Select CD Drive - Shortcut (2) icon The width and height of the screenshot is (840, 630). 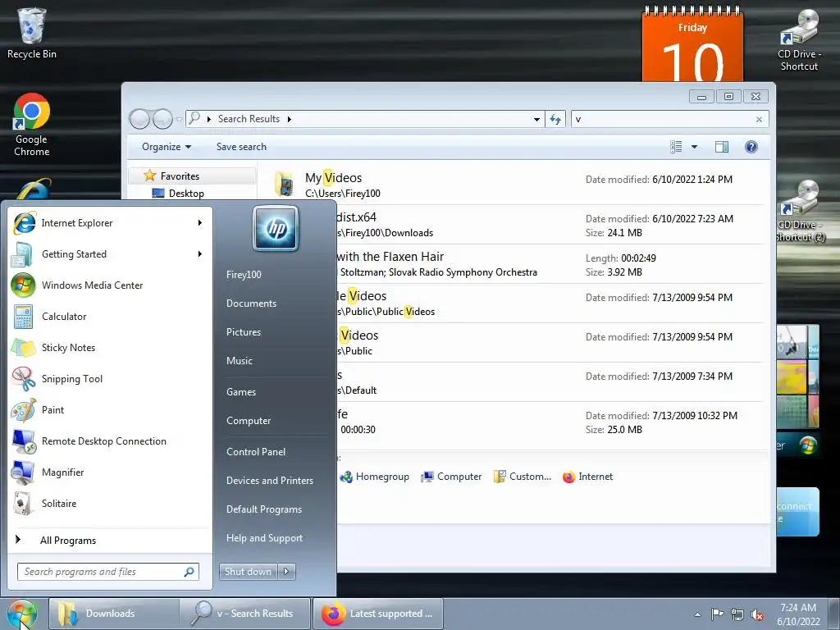point(801,211)
